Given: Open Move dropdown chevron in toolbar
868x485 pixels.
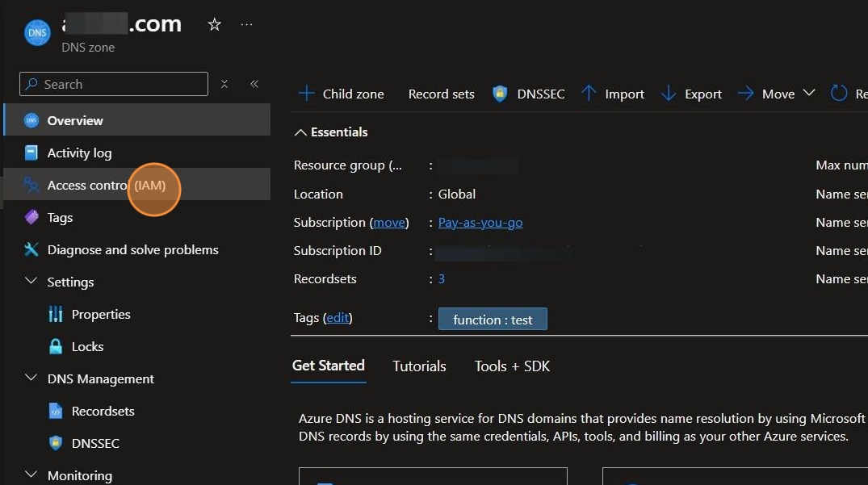Looking at the screenshot, I should 809,93.
